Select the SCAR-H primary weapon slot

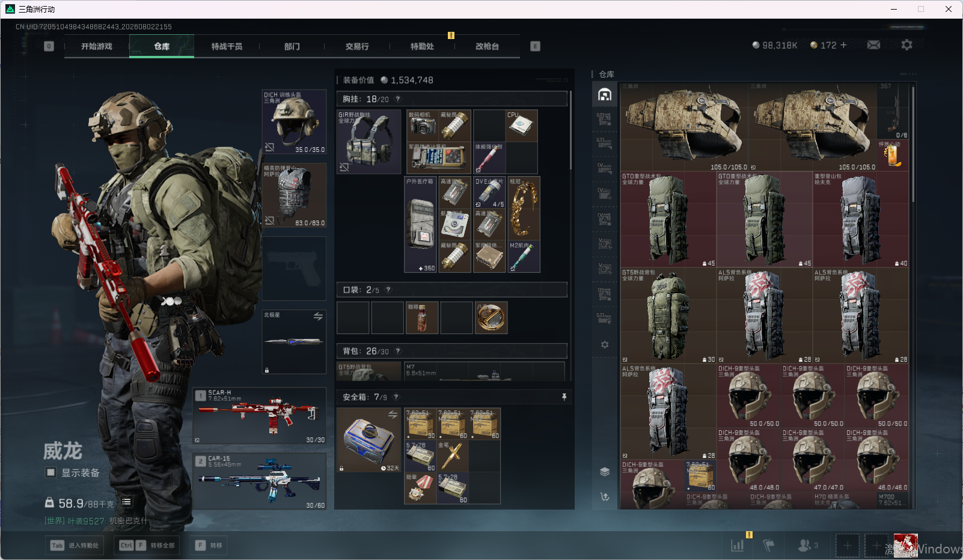point(260,416)
